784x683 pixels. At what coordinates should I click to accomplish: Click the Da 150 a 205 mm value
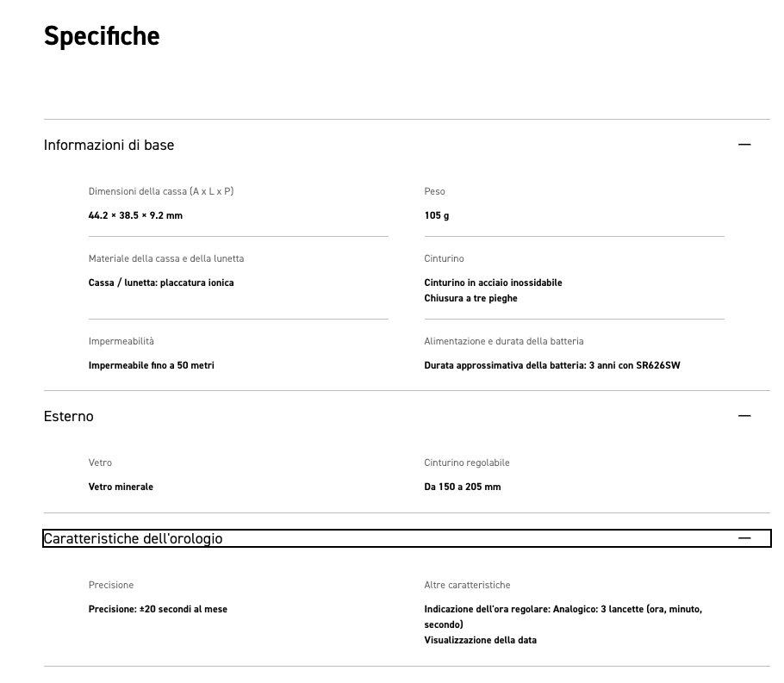pos(462,487)
